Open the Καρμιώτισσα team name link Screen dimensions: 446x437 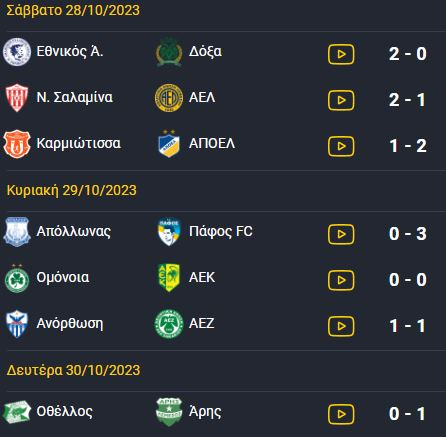click(79, 143)
